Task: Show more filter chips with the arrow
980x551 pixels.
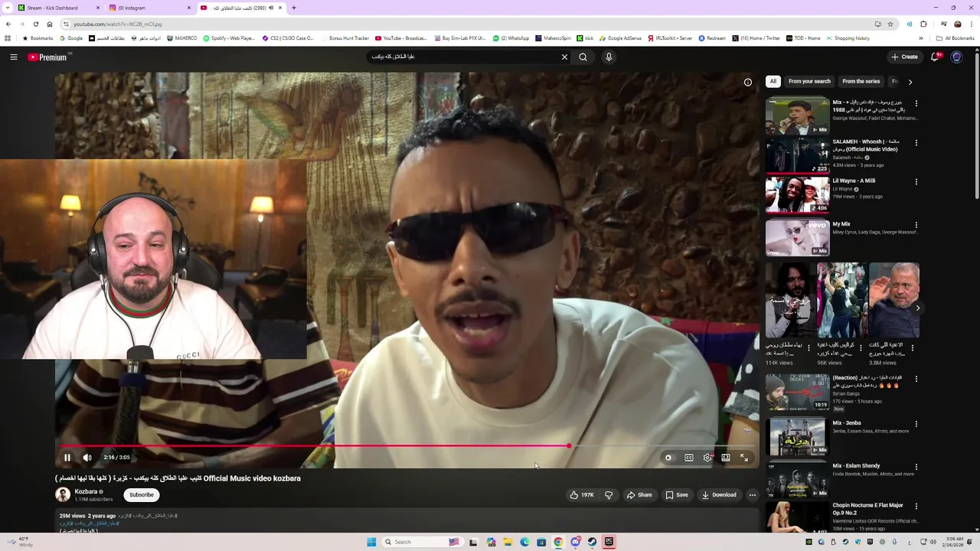Action: click(910, 82)
